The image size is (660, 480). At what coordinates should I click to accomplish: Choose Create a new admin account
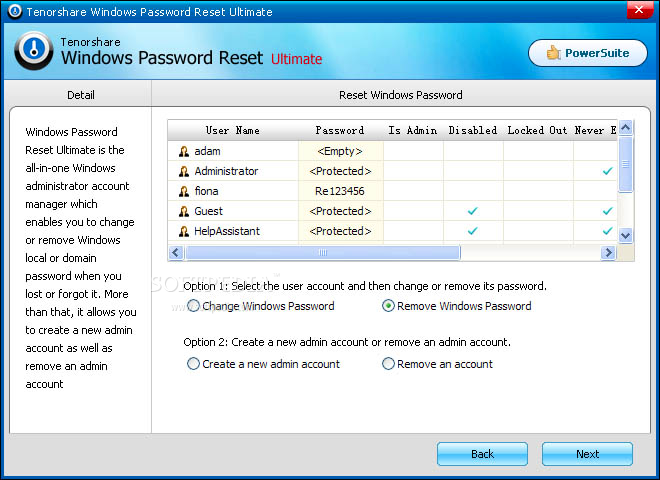coord(194,364)
